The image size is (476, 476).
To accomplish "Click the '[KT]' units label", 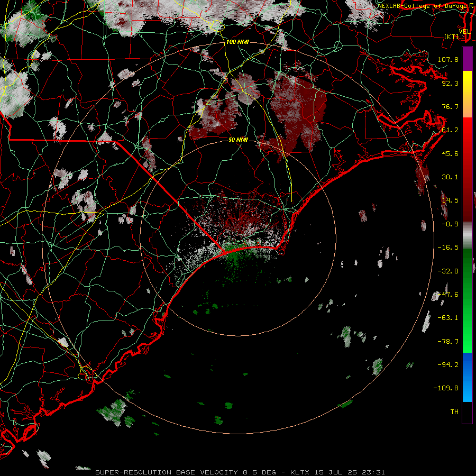I will pos(452,36).
